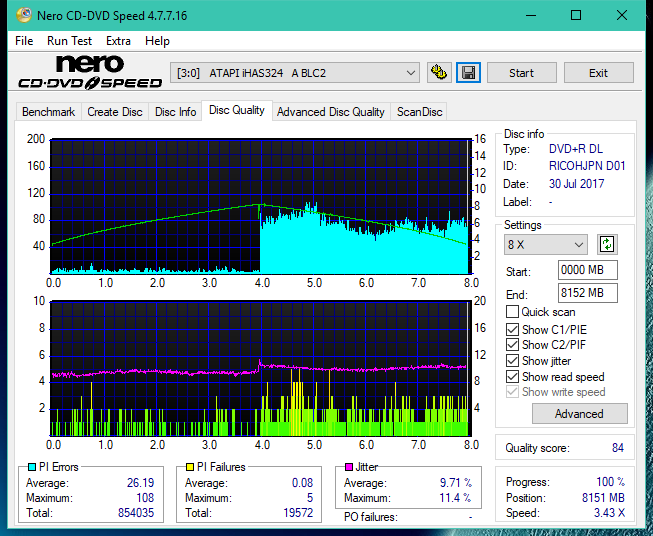Image resolution: width=653 pixels, height=536 pixels.
Task: Toggle the Quick scan checkbox
Action: [x=512, y=312]
